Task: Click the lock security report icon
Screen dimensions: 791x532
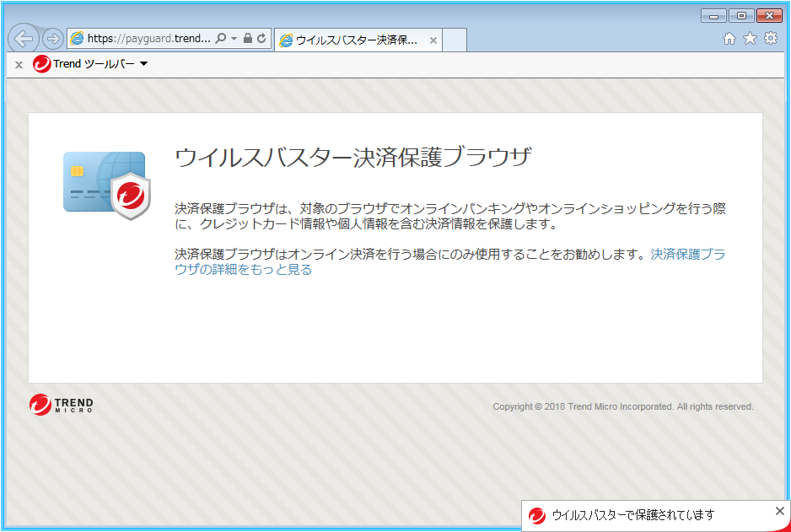Action: point(248,39)
